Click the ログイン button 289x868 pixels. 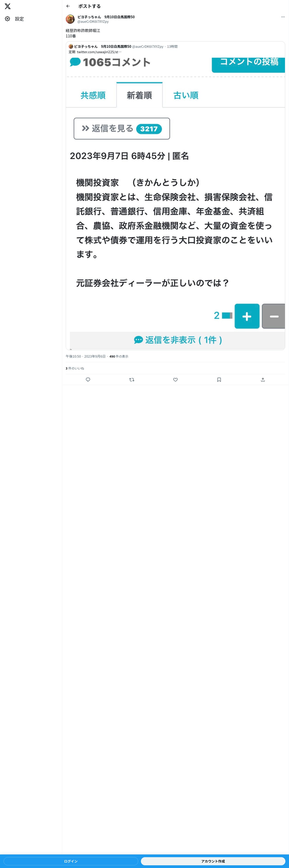[71, 861]
